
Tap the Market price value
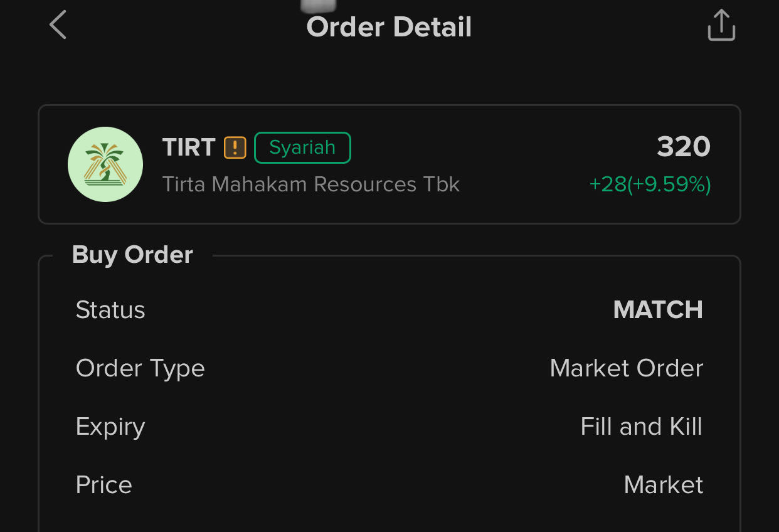pyautogui.click(x=663, y=485)
